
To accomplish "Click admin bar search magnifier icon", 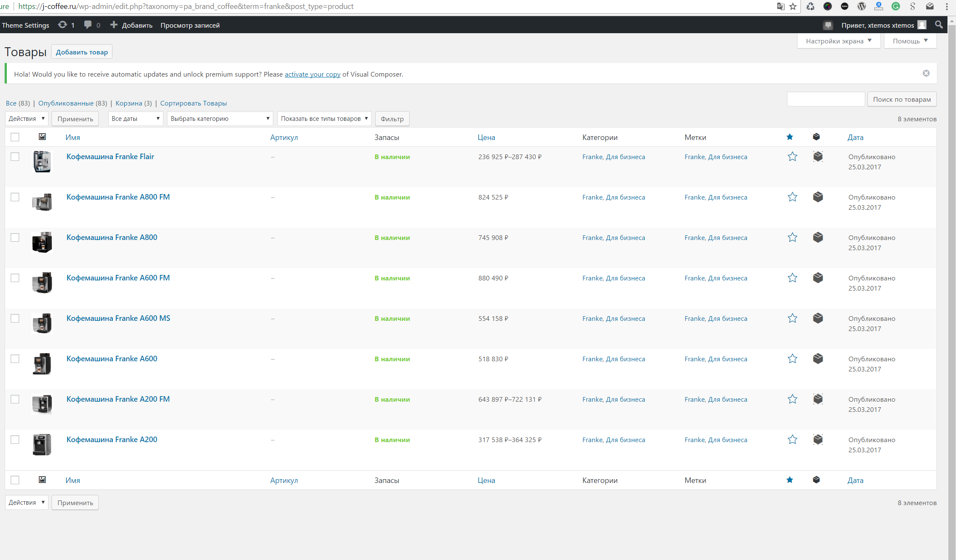I will click(939, 25).
